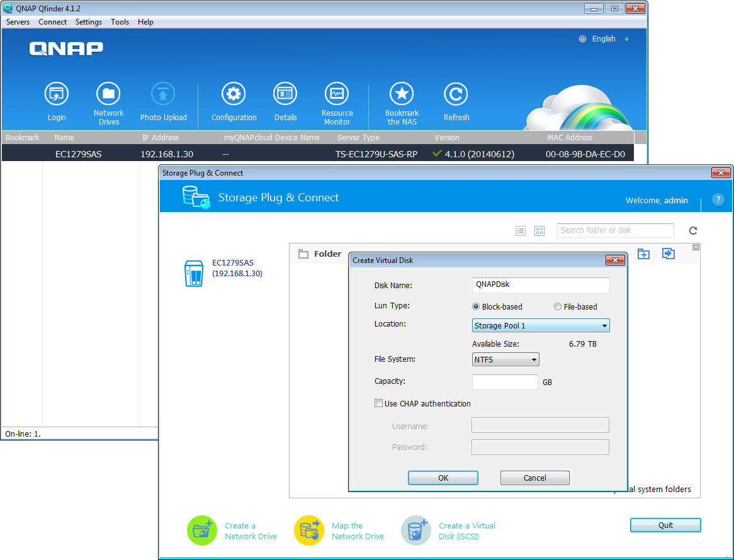
Task: Select the Block-based LUN type
Action: point(476,306)
